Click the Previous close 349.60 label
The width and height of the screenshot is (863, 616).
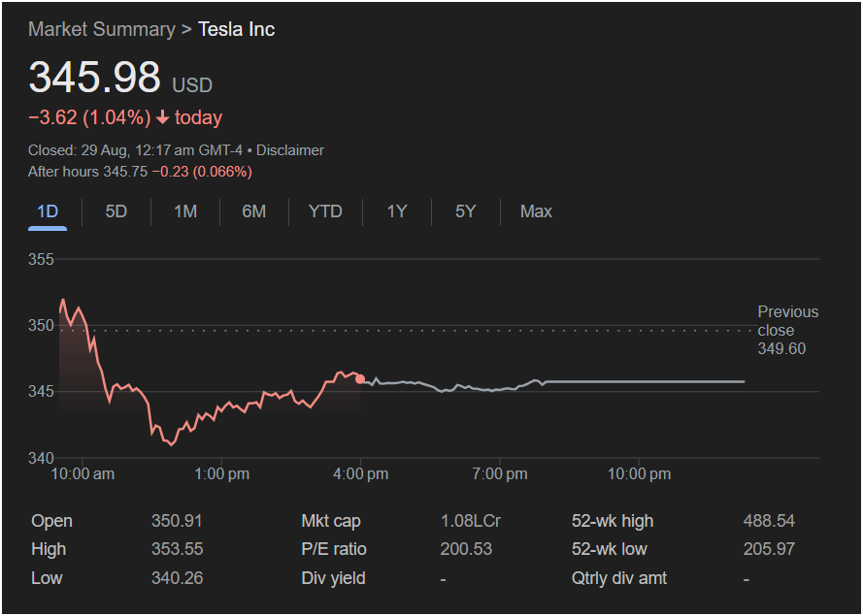tap(787, 330)
